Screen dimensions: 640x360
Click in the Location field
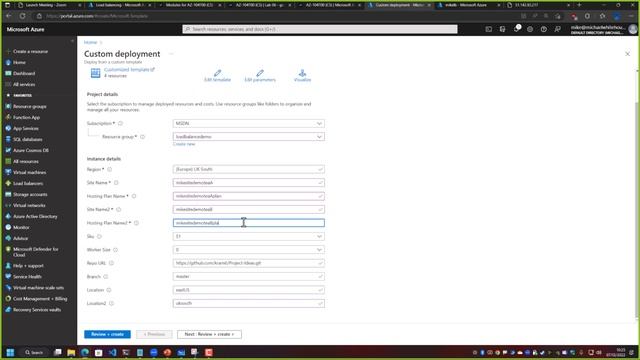[x=249, y=290]
